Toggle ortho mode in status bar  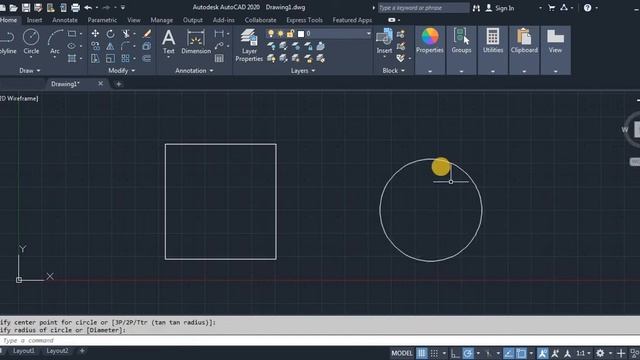pyautogui.click(x=455, y=353)
